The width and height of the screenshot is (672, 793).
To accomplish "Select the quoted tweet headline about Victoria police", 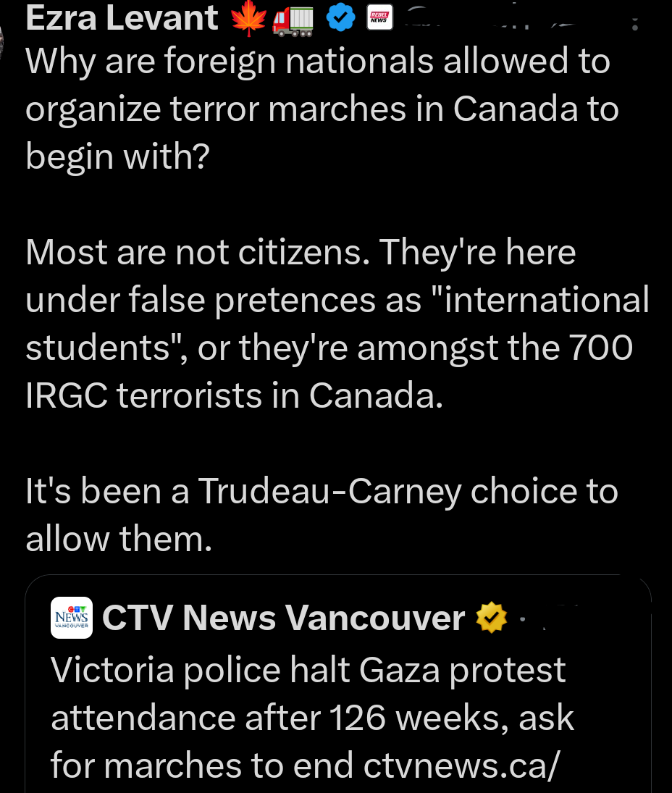I will 307,669.
